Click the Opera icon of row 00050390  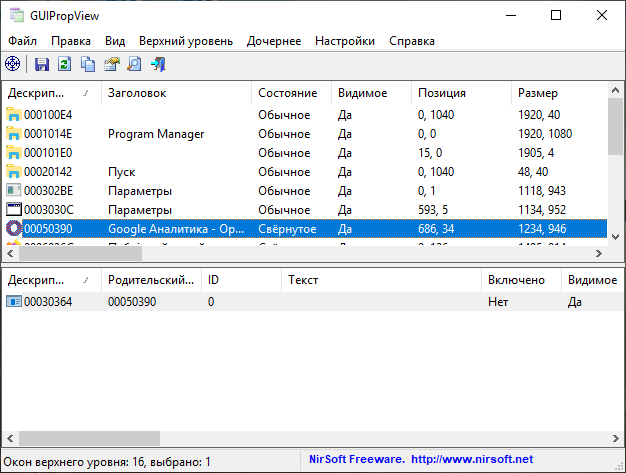point(14,229)
